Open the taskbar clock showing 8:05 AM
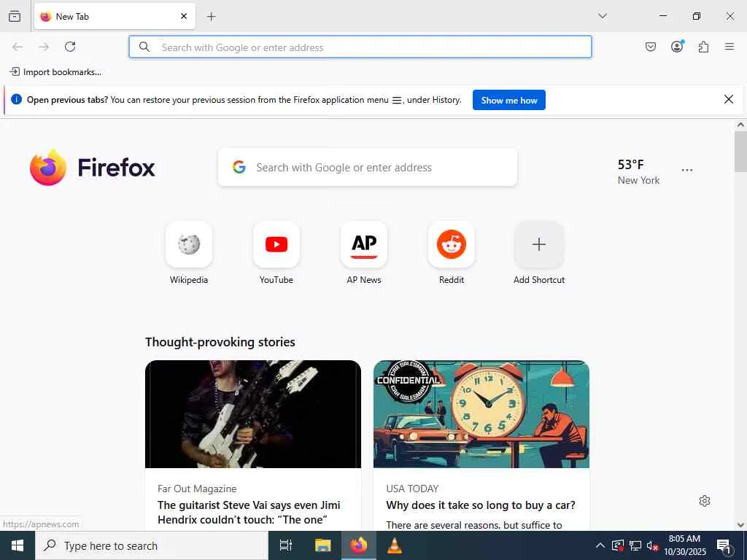 click(684, 545)
